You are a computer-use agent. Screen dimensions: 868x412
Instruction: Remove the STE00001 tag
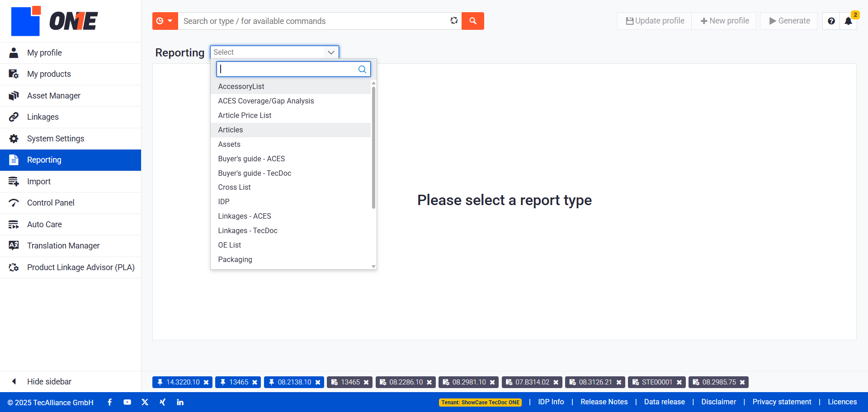tap(679, 382)
